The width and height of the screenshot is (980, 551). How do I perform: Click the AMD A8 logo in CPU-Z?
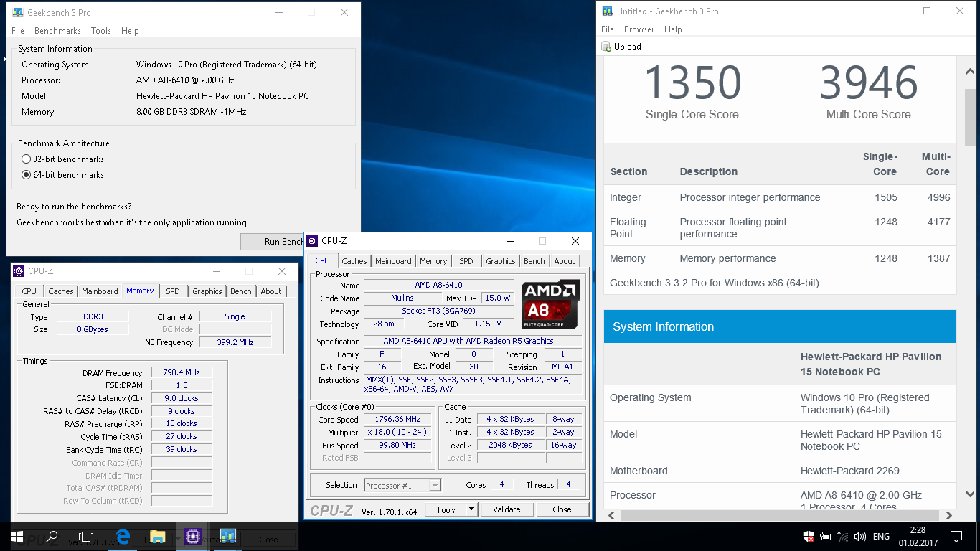tap(550, 304)
